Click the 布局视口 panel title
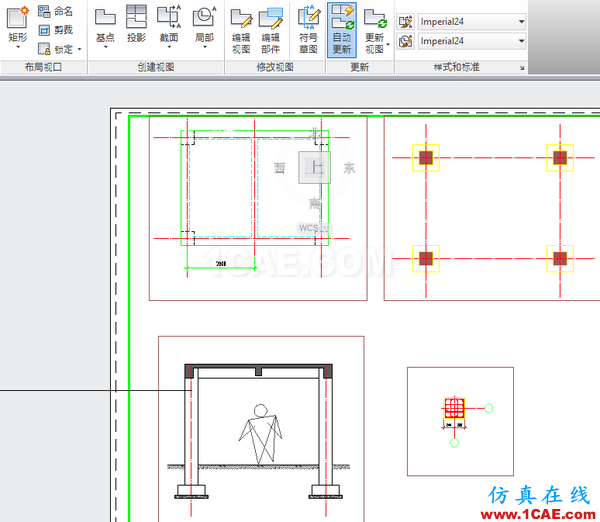The width and height of the screenshot is (600, 522). [43, 67]
